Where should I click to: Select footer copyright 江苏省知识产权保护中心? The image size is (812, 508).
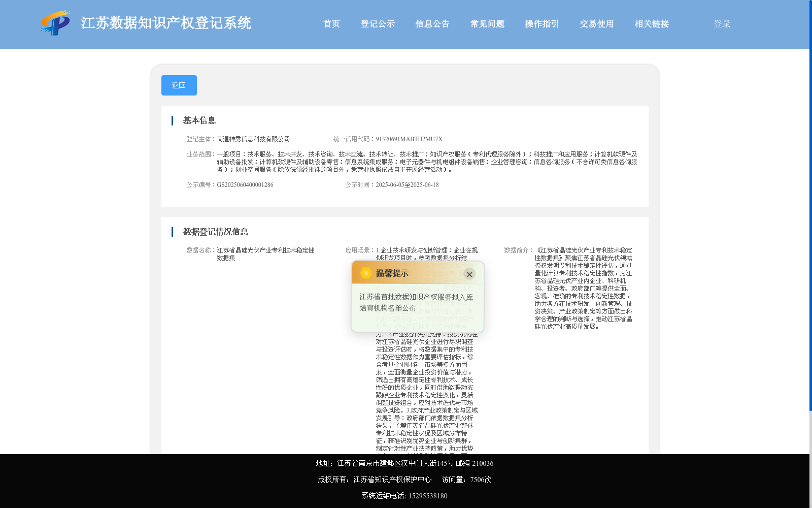tap(392, 480)
